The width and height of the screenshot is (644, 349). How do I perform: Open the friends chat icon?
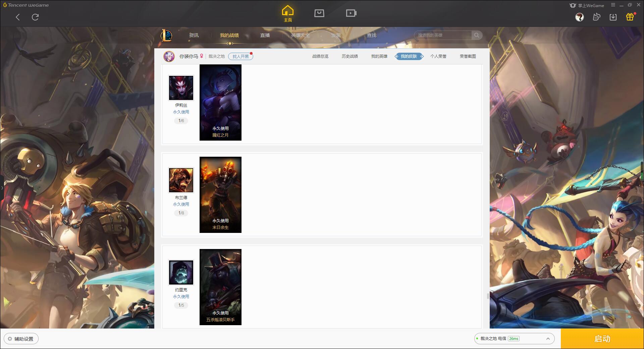pos(596,17)
